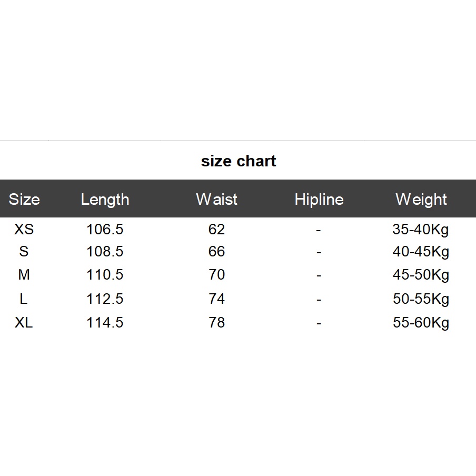This screenshot has width=476, height=476.
Task: Click the 45-50Kg weight cell
Action: click(421, 275)
